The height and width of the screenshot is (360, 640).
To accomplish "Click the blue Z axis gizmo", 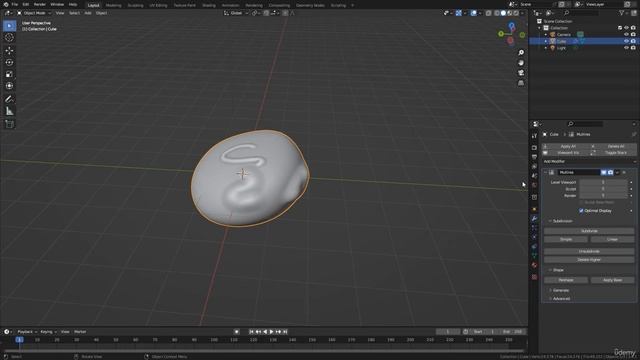I will coord(511,26).
